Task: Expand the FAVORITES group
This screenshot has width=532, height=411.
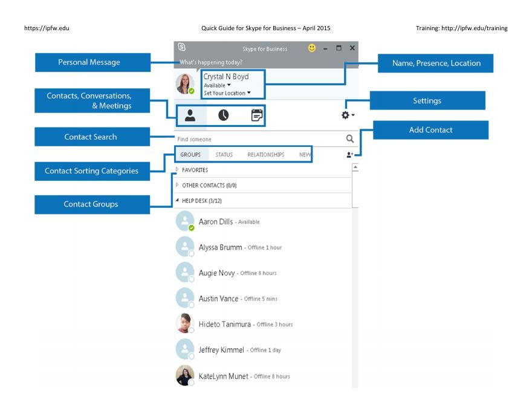Action: tap(177, 169)
